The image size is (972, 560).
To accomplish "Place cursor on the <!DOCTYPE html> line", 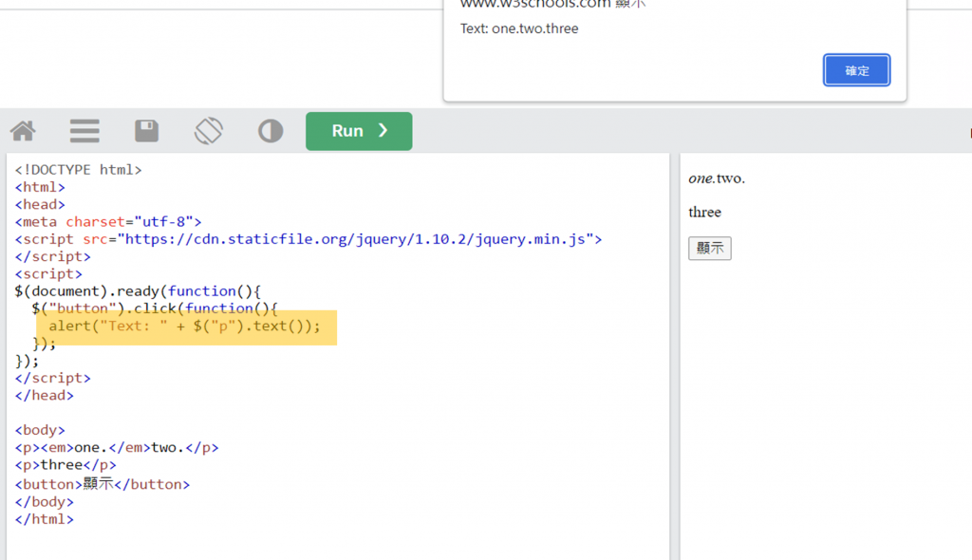I will [78, 169].
